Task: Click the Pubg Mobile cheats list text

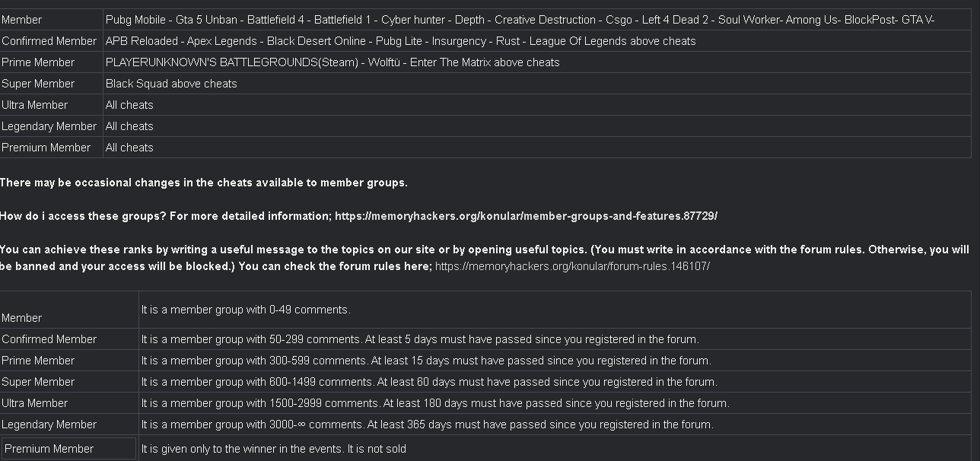Action: pos(520,20)
